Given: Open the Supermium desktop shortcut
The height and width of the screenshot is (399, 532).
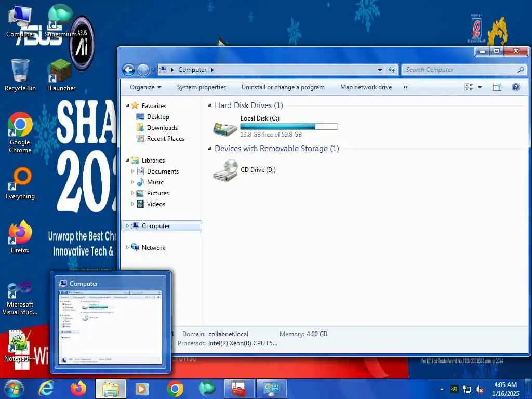Looking at the screenshot, I should coord(60,21).
